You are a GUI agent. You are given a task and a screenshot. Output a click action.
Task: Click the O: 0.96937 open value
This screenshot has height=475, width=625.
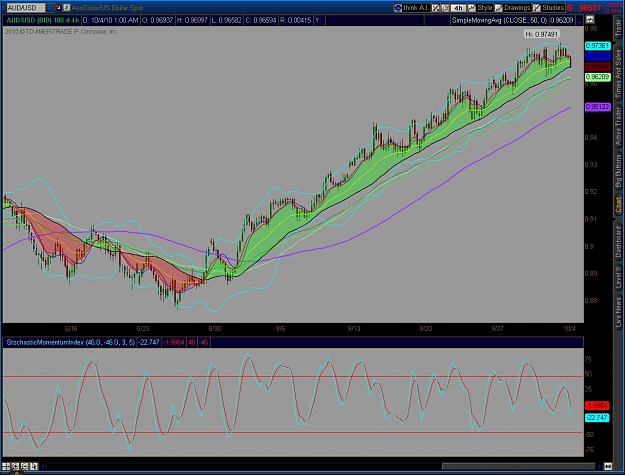pyautogui.click(x=157, y=20)
